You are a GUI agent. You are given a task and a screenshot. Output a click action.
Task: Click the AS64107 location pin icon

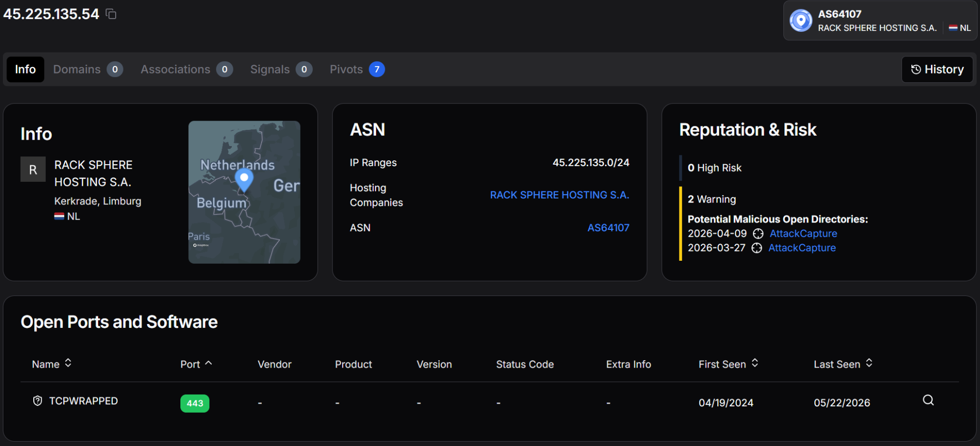click(801, 21)
